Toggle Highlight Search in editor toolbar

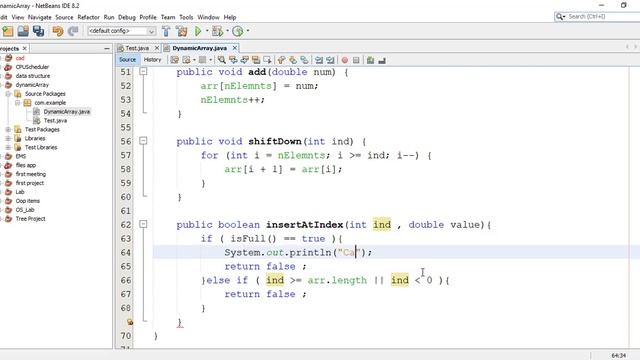tap(256, 60)
